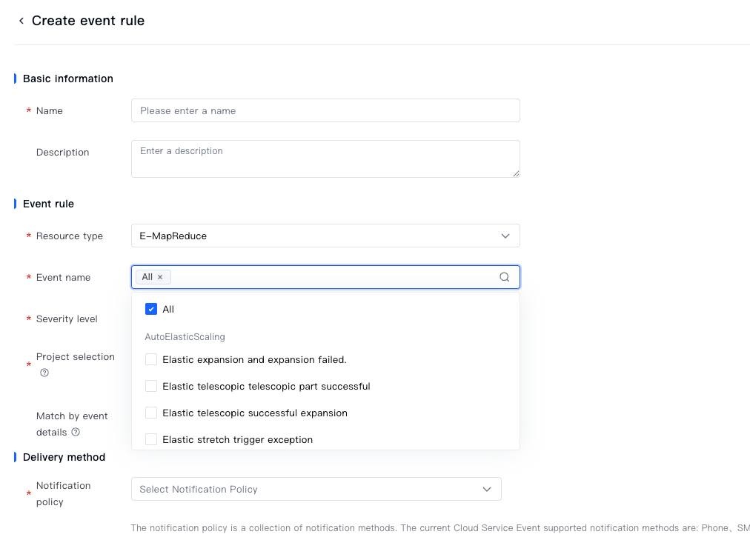Click the Notification policy label
The image size is (750, 560).
pyautogui.click(x=63, y=493)
